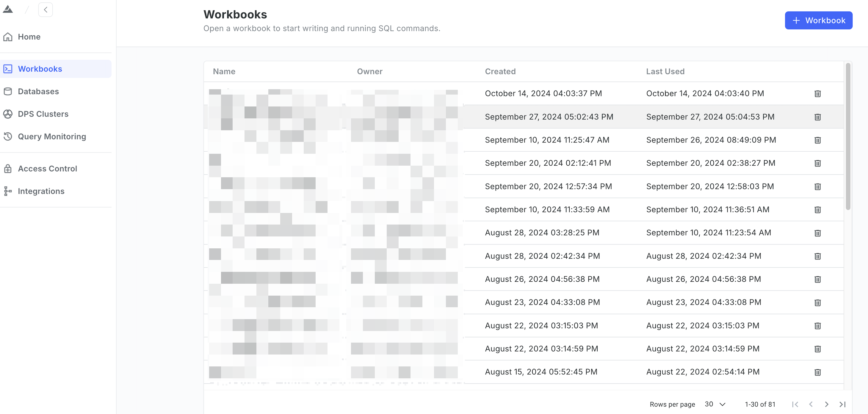Image resolution: width=868 pixels, height=414 pixels.
Task: Open the Rows per page dropdown
Action: (715, 404)
